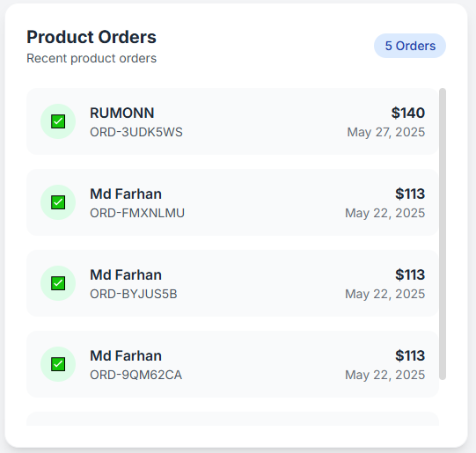Click the $140 order amount

(408, 113)
